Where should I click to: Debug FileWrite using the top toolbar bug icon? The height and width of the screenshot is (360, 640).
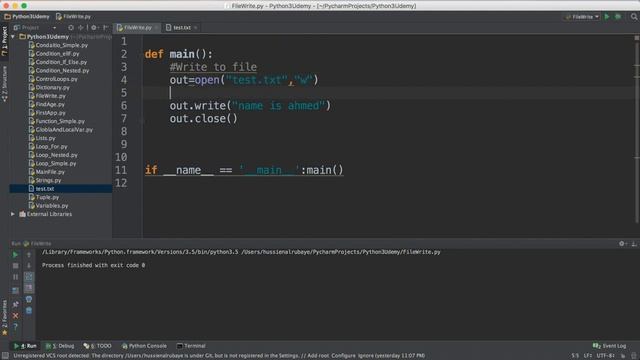[x=618, y=17]
